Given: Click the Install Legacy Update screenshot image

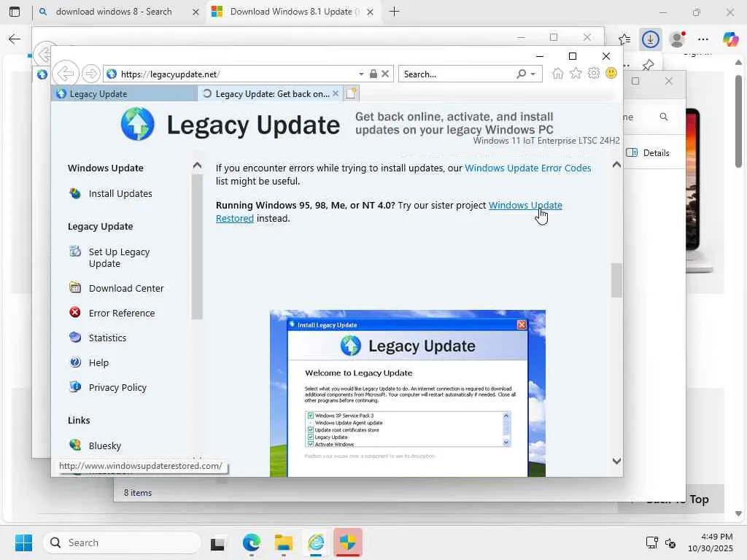Looking at the screenshot, I should pyautogui.click(x=407, y=393).
